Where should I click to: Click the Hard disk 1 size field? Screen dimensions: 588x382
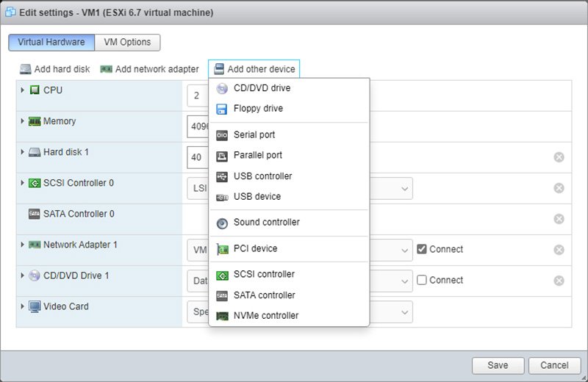click(198, 157)
